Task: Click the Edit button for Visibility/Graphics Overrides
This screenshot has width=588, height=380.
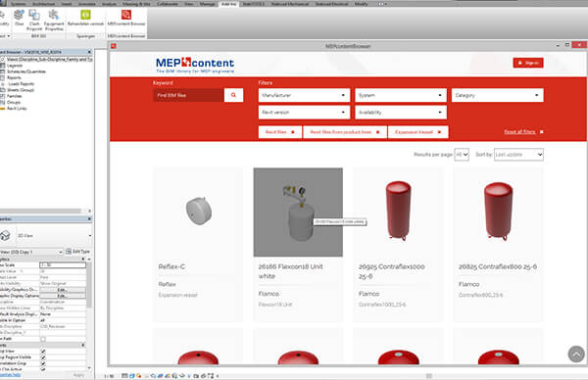Action: (63, 290)
